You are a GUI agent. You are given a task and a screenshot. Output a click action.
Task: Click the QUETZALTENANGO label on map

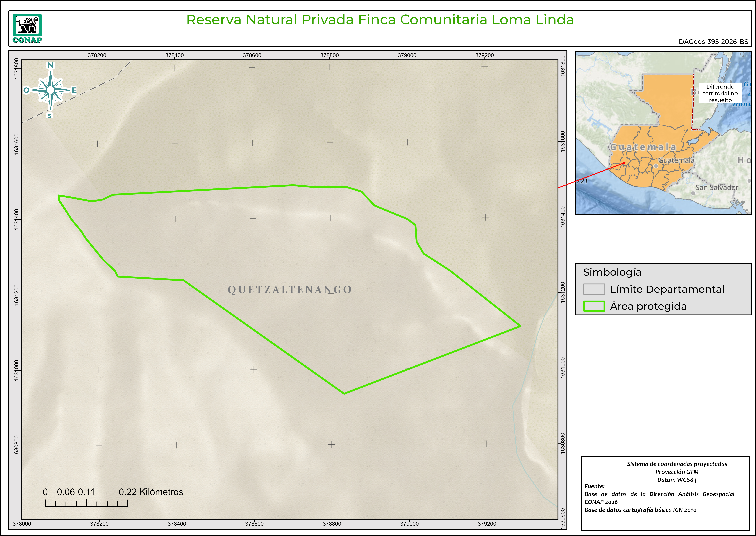point(290,290)
